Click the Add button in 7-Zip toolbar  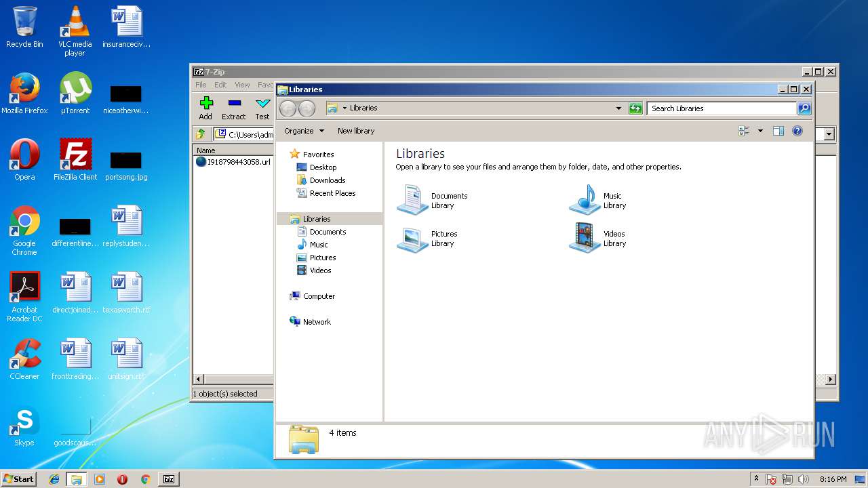[x=206, y=108]
